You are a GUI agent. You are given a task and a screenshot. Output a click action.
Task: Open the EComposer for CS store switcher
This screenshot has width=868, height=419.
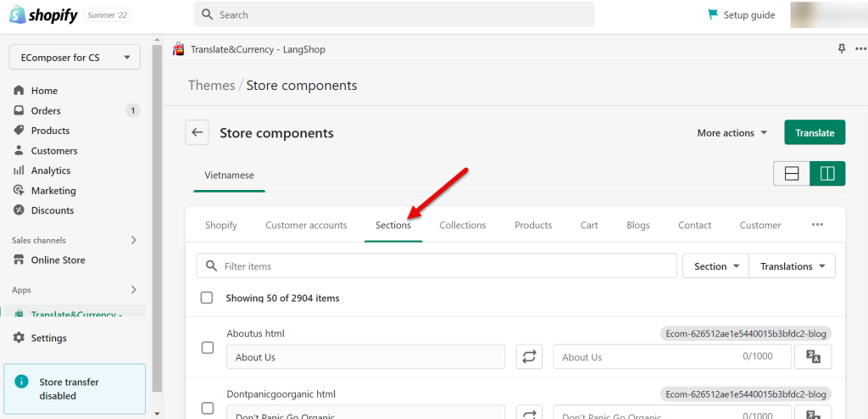coord(75,57)
